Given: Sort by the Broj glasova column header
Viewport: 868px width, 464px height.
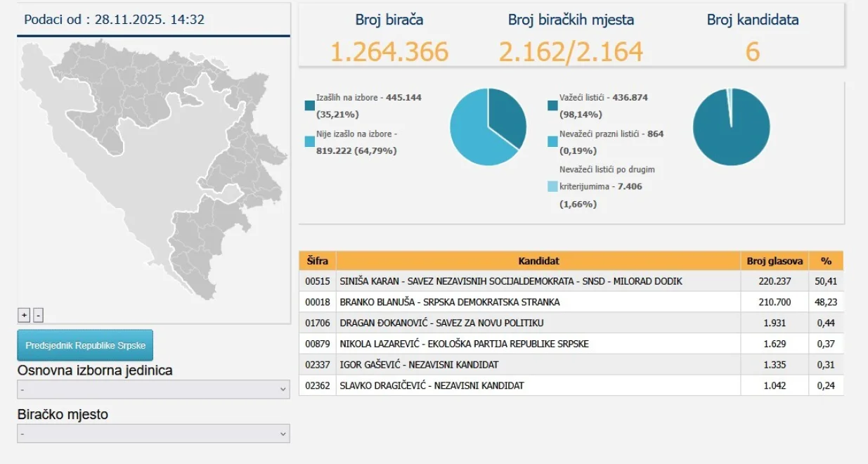Looking at the screenshot, I should (775, 261).
